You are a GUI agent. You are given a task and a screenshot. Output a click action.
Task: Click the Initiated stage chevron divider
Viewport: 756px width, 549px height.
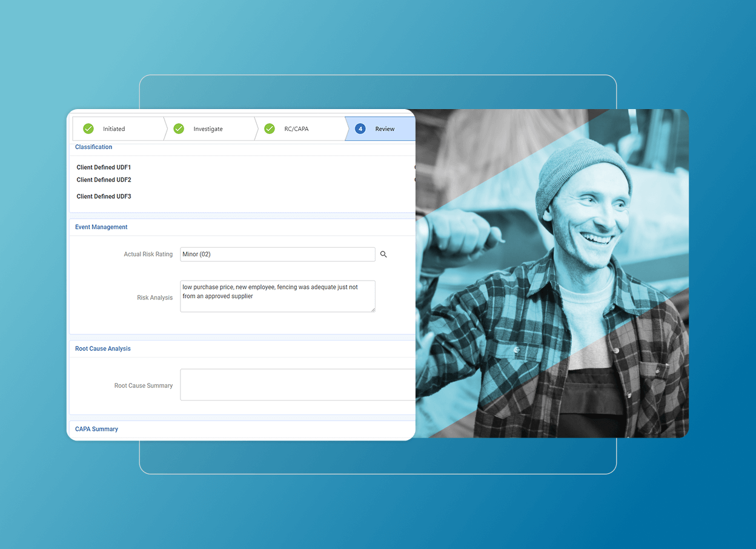[x=165, y=128]
